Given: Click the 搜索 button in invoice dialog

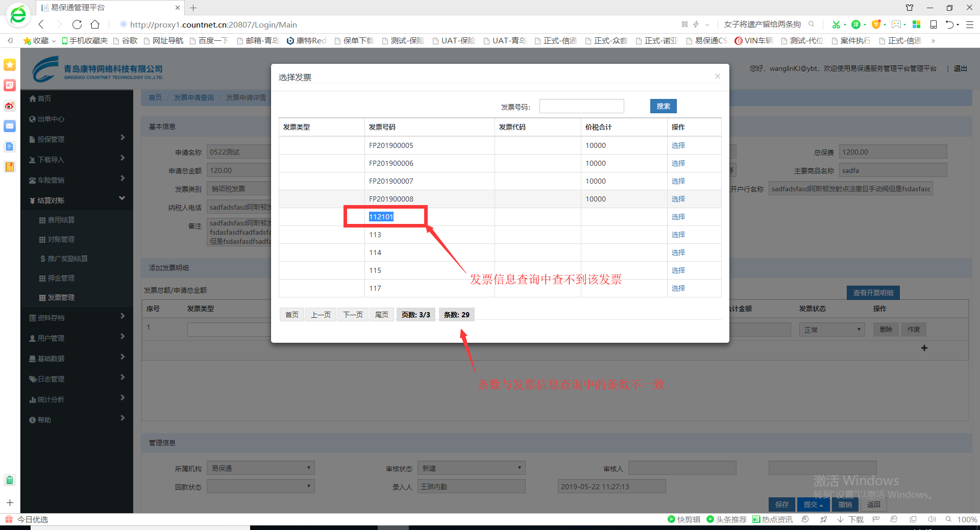Looking at the screenshot, I should 664,106.
